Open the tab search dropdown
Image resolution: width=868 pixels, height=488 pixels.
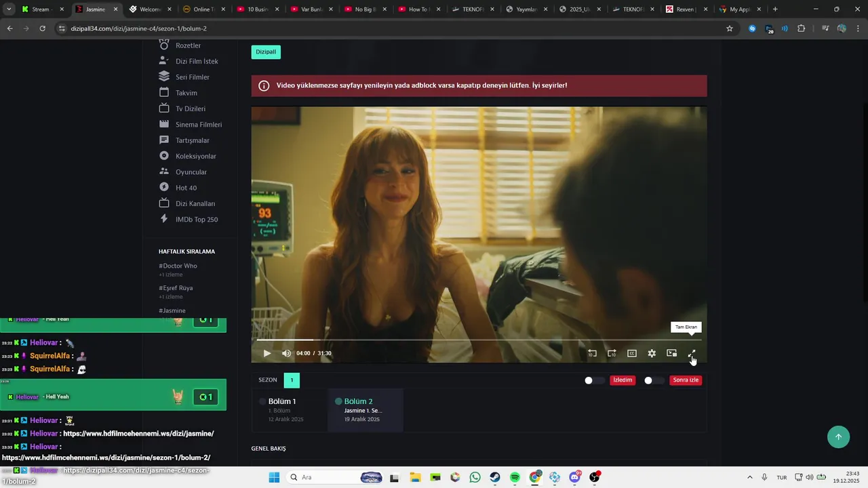[x=9, y=9]
